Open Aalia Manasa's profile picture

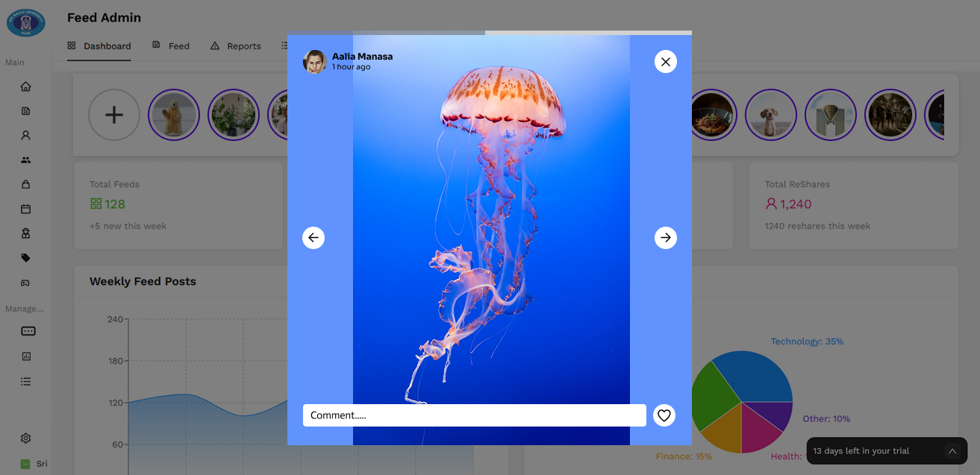click(314, 62)
